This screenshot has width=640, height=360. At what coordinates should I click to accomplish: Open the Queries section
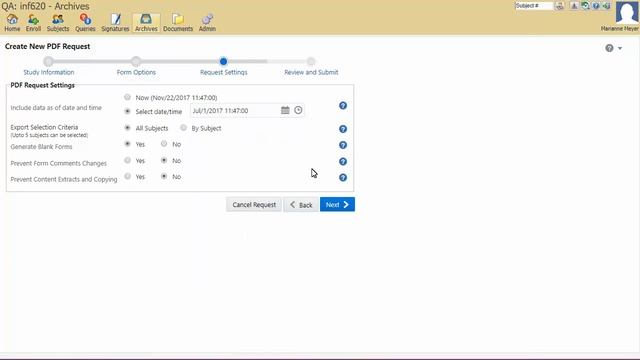coord(85,22)
